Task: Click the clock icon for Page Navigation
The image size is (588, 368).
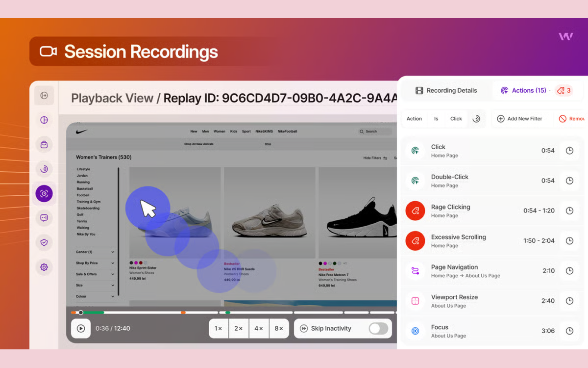Action: tap(569, 271)
